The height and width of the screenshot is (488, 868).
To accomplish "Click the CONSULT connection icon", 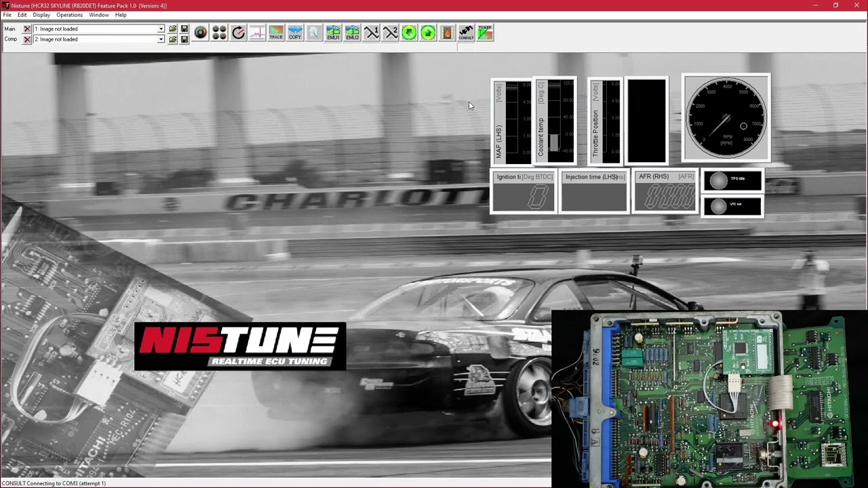I will tap(466, 33).
